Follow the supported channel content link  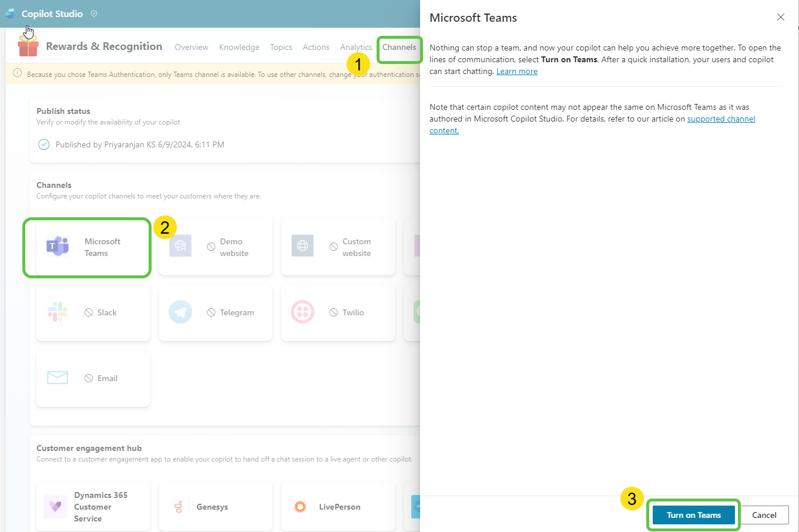coord(721,119)
